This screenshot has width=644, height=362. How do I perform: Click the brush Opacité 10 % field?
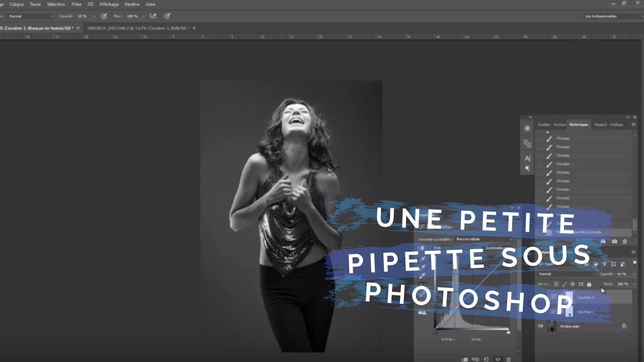[x=84, y=16]
